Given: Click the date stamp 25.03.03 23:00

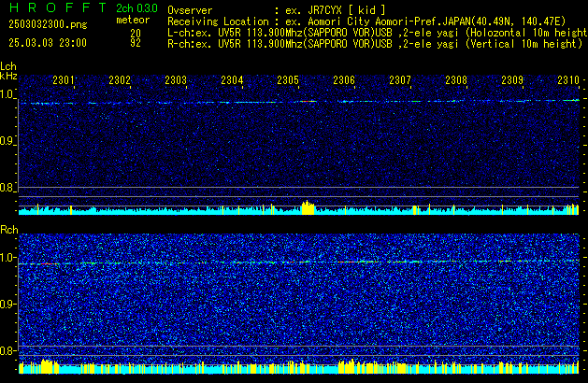Looking at the screenshot, I should [x=48, y=43].
